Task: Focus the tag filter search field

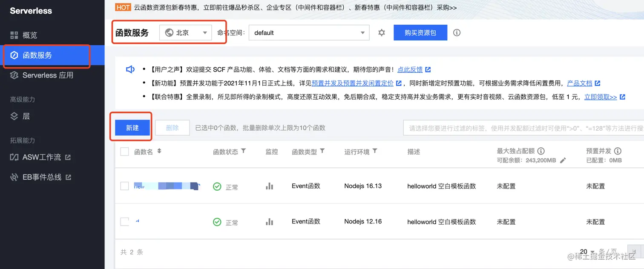Action: click(523, 128)
